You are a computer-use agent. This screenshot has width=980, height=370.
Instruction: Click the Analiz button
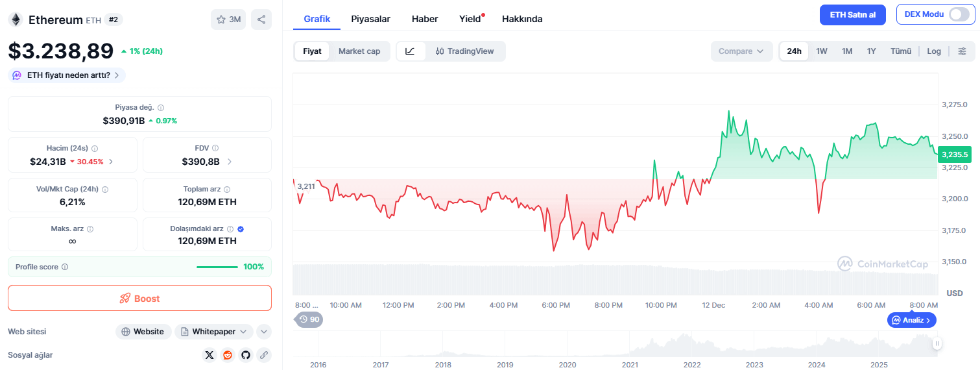click(x=912, y=320)
